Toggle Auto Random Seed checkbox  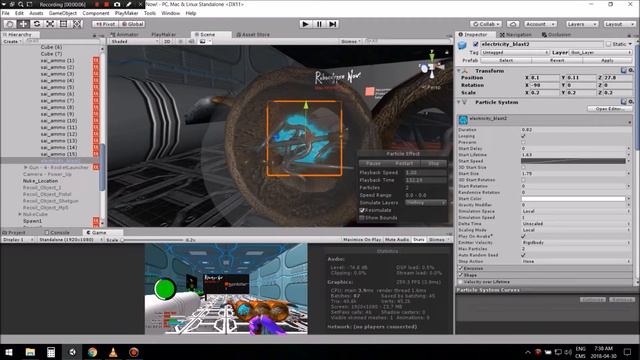(x=523, y=255)
